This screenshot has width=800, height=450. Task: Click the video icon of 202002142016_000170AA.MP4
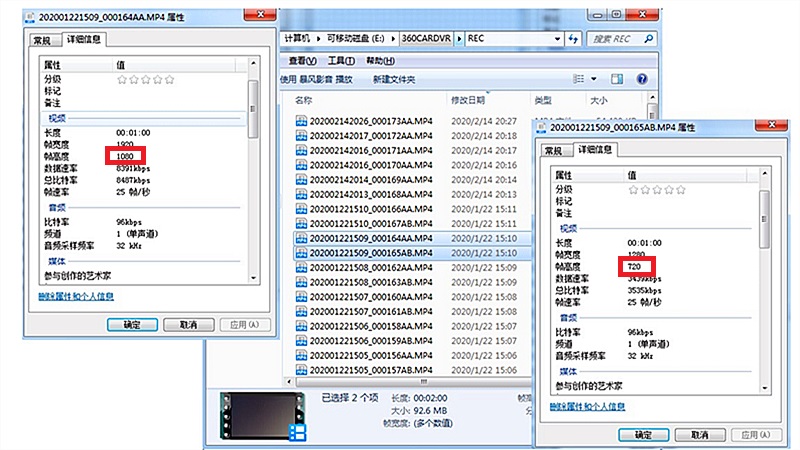(301, 165)
